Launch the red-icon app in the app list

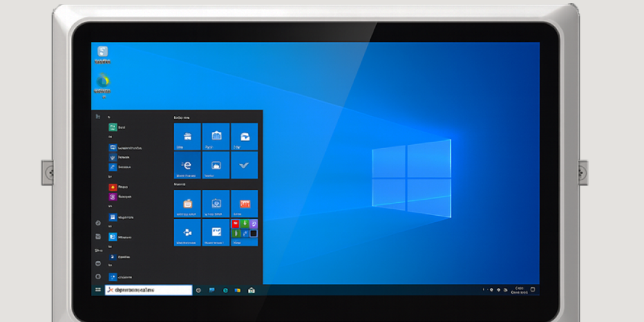[112, 187]
